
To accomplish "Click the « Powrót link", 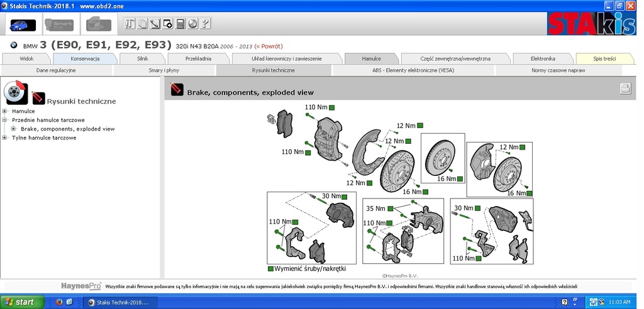I will click(x=269, y=46).
